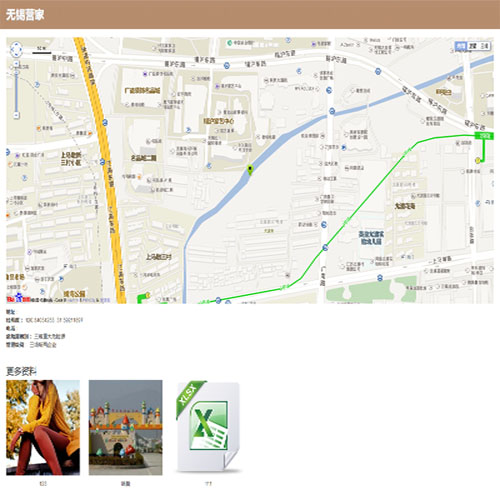500x500 pixels.
Task: Switch to the 3D map view tab
Action: click(x=484, y=46)
